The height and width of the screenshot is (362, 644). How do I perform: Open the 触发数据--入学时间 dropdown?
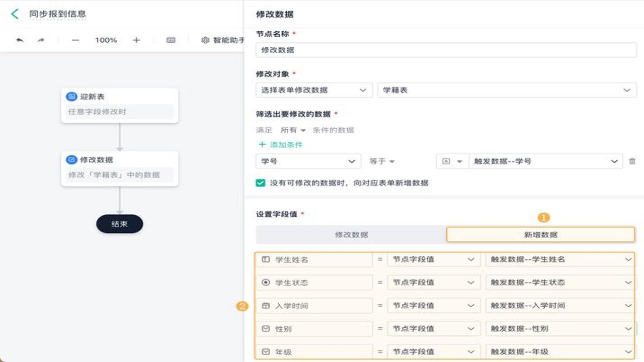pos(559,306)
